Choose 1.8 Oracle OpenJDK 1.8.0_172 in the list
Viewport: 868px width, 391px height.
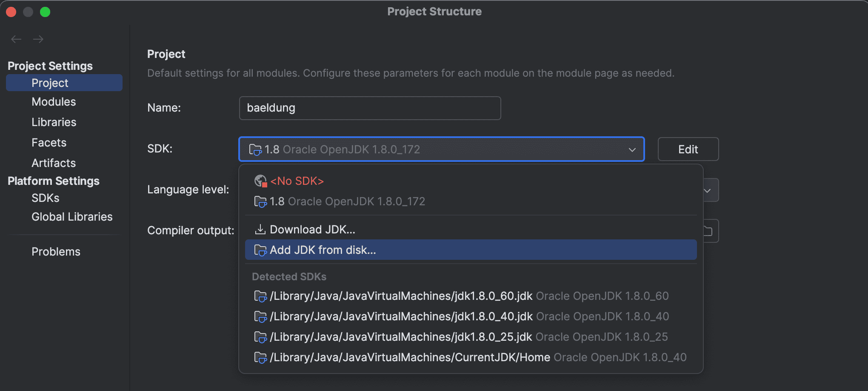pos(471,201)
